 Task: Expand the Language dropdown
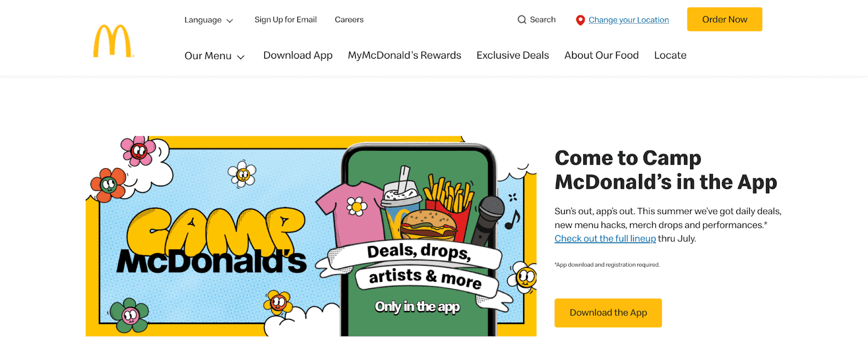pos(209,20)
